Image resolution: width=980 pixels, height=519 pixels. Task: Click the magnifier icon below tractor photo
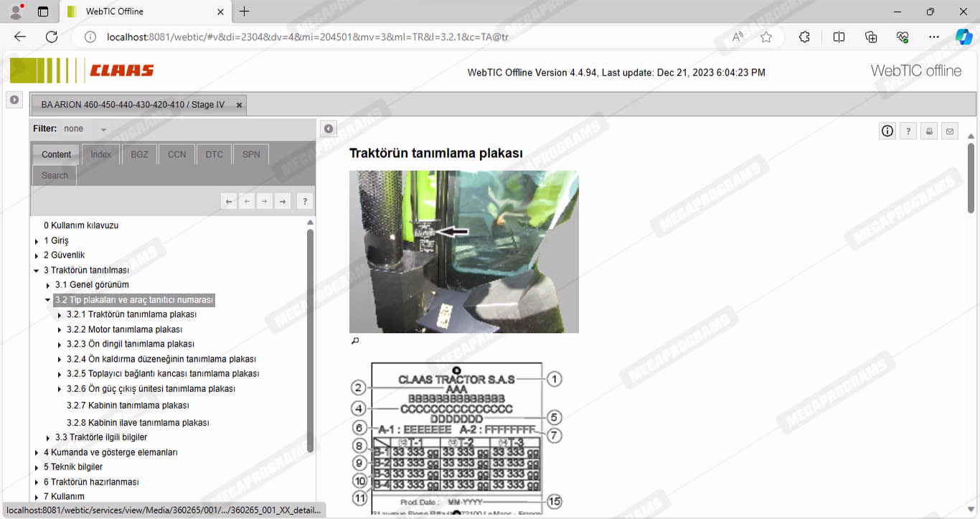point(354,341)
